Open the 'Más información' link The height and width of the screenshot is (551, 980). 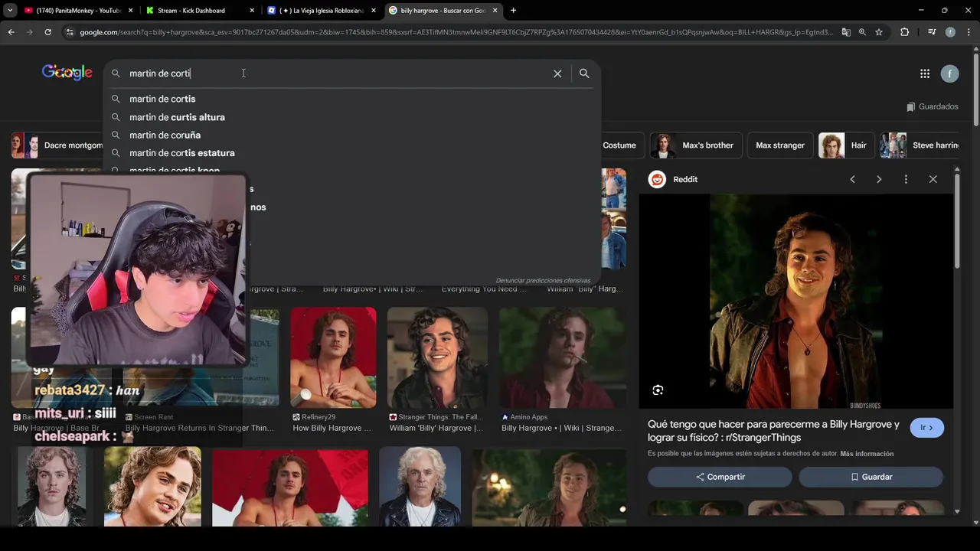(x=867, y=454)
